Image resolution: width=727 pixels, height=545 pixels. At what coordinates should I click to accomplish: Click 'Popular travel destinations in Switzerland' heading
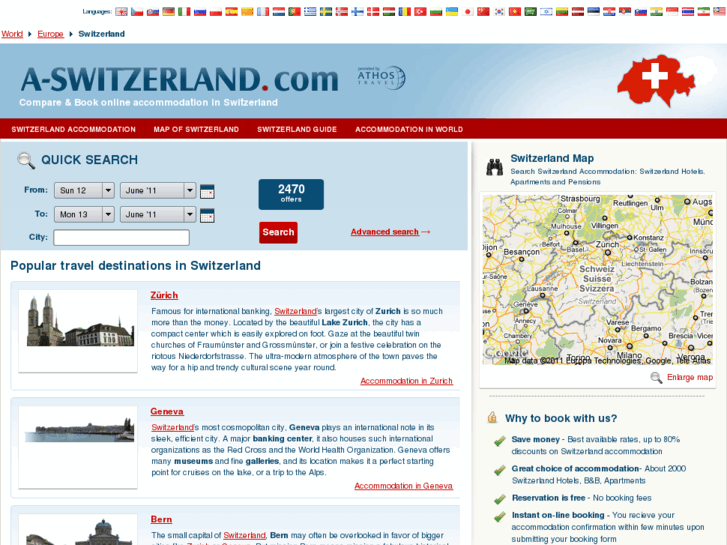(x=135, y=266)
